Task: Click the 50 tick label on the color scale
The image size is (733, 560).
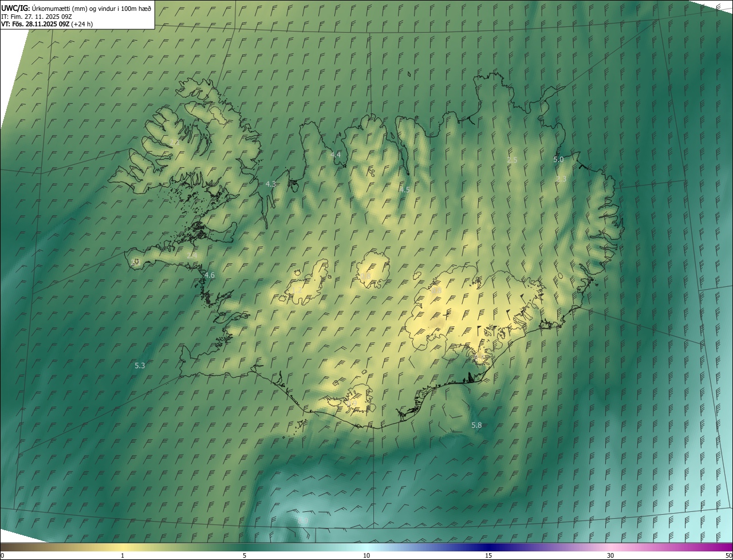Action: pyautogui.click(x=728, y=555)
